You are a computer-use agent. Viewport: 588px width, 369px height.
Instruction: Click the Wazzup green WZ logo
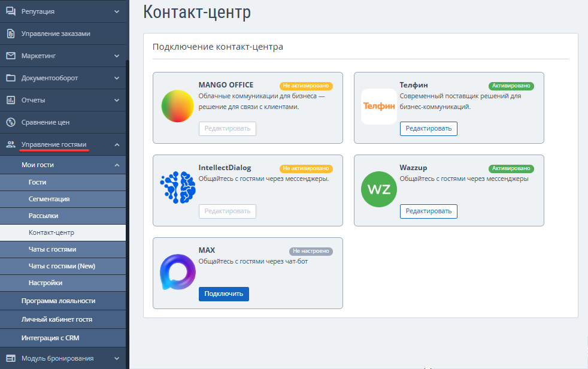coord(379,189)
